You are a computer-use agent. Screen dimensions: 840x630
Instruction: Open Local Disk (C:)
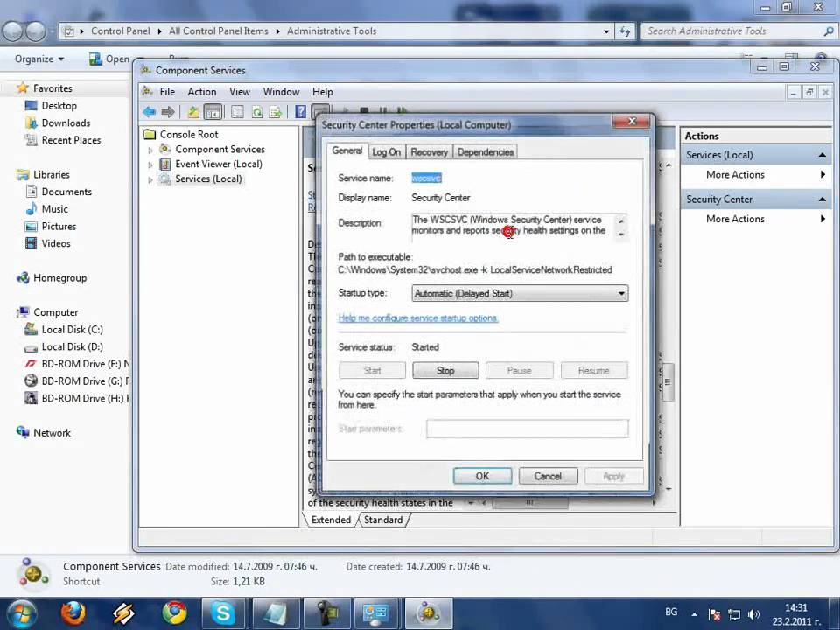click(64, 330)
